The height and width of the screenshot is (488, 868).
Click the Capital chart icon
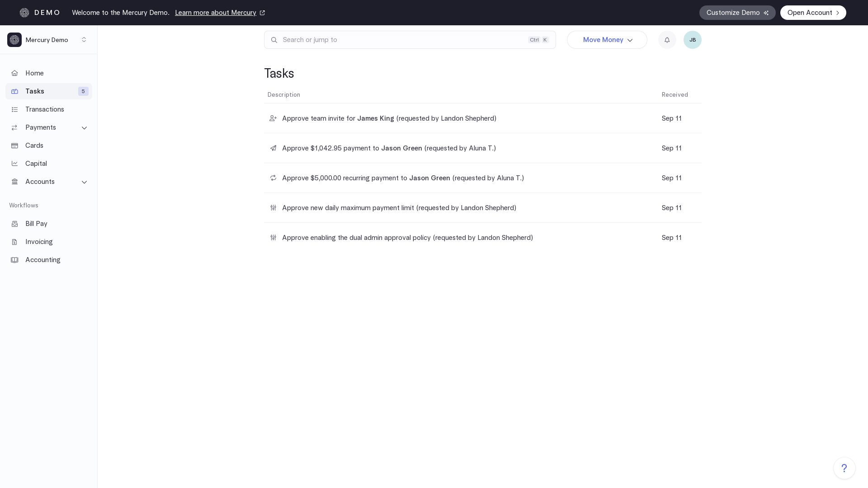point(14,164)
